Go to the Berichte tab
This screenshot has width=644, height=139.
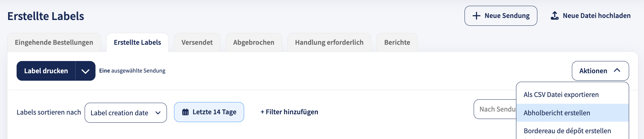(397, 42)
